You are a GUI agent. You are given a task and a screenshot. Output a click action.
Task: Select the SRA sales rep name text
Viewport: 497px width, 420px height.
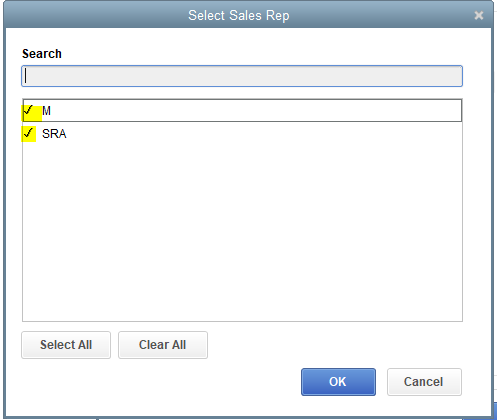coord(54,134)
